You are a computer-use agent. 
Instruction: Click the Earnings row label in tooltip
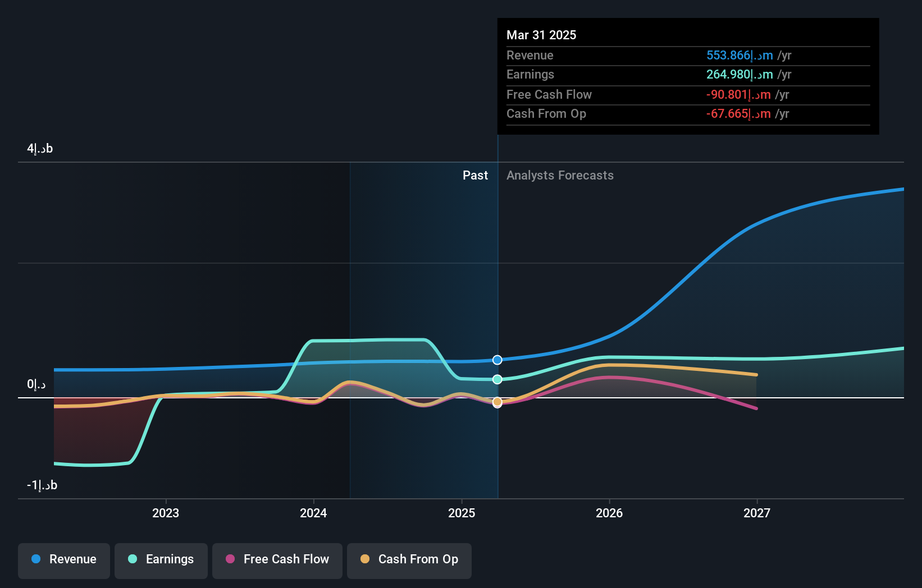(x=530, y=74)
